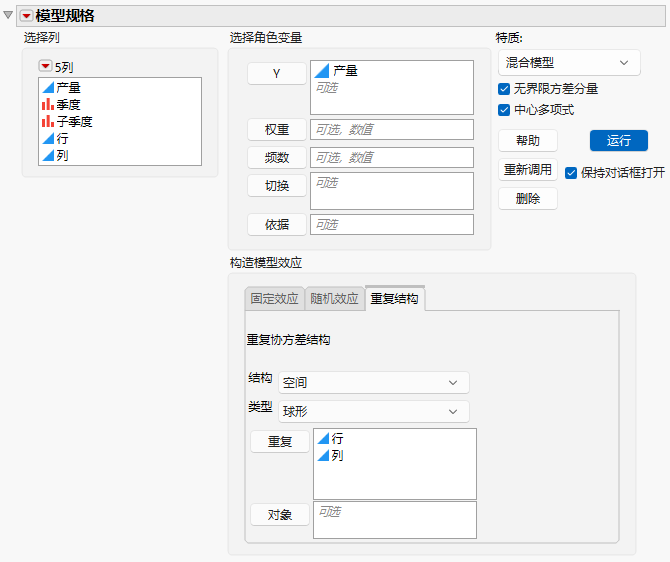670x562 pixels.
Task: Open the 类型 dropdown showing 球形
Action: [373, 412]
